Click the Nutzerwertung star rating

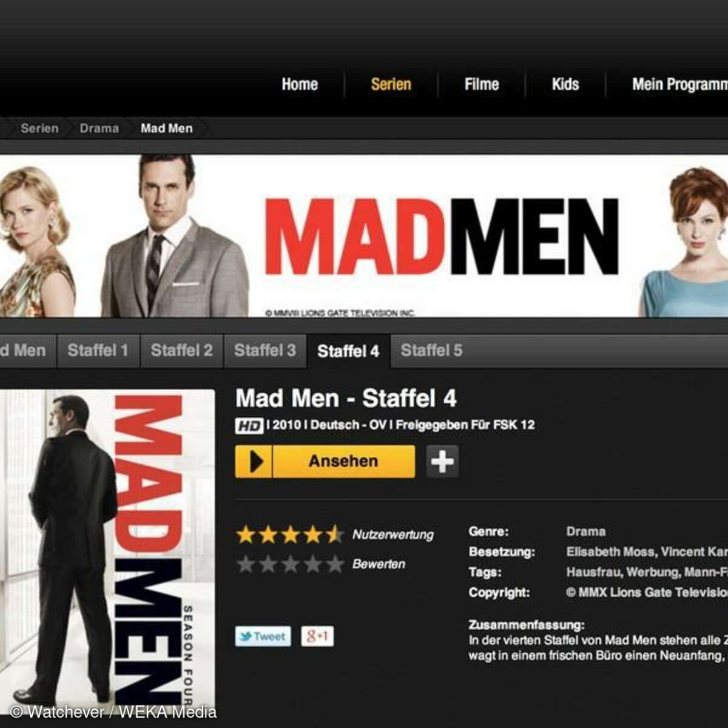[290, 534]
